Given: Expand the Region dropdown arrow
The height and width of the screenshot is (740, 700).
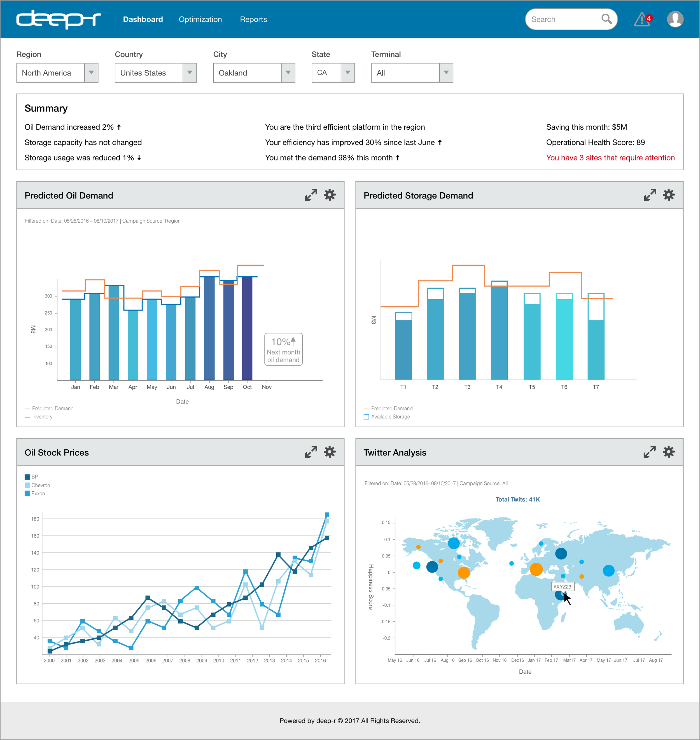Looking at the screenshot, I should pyautogui.click(x=91, y=73).
